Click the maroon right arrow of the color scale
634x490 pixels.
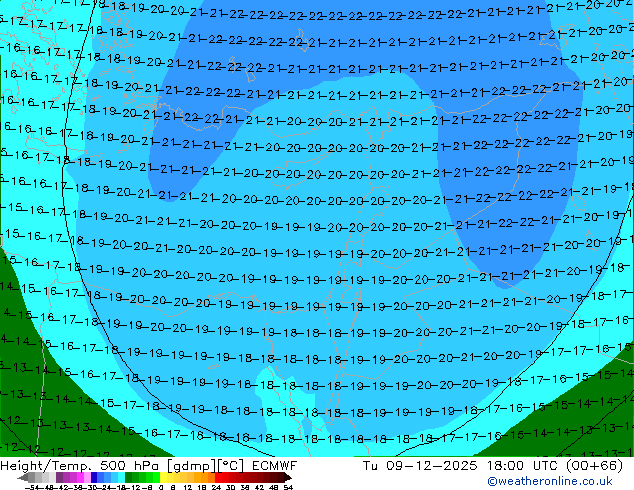pos(288,477)
